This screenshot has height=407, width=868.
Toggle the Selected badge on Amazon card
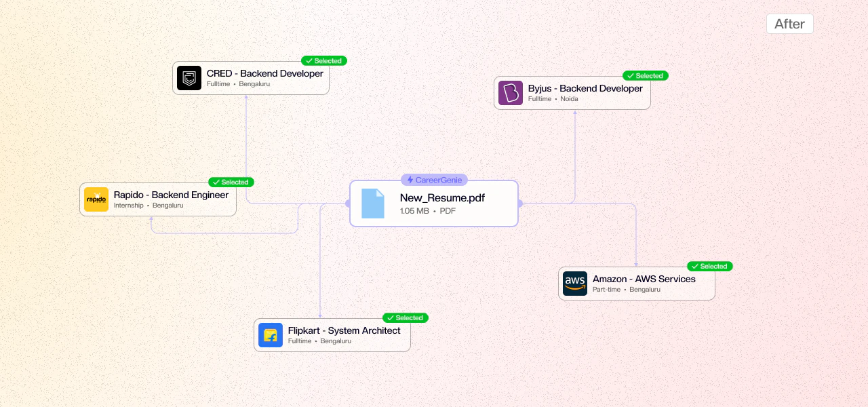(710, 267)
